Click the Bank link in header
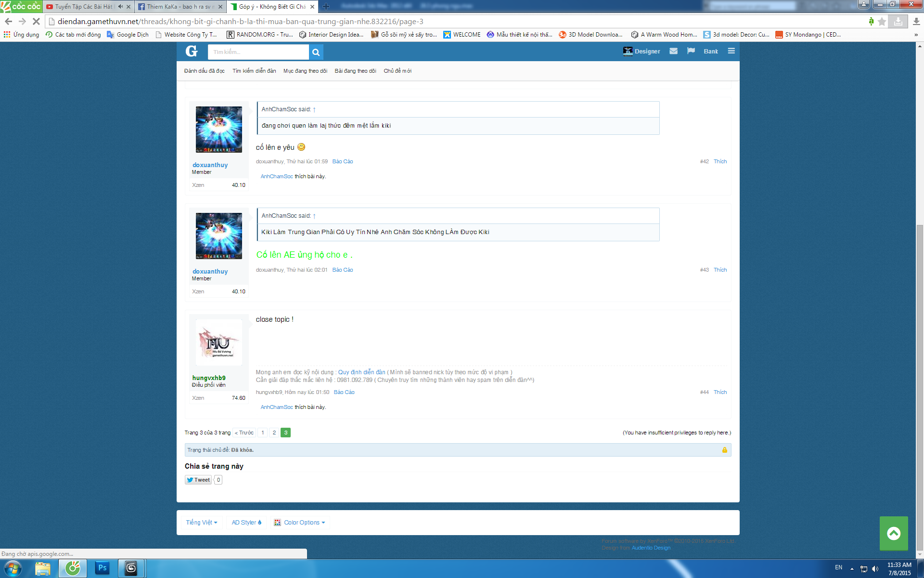This screenshot has width=924, height=578. (x=711, y=52)
